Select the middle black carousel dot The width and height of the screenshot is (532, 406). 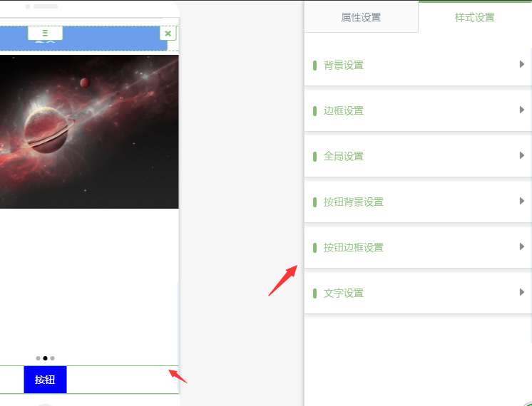point(45,358)
